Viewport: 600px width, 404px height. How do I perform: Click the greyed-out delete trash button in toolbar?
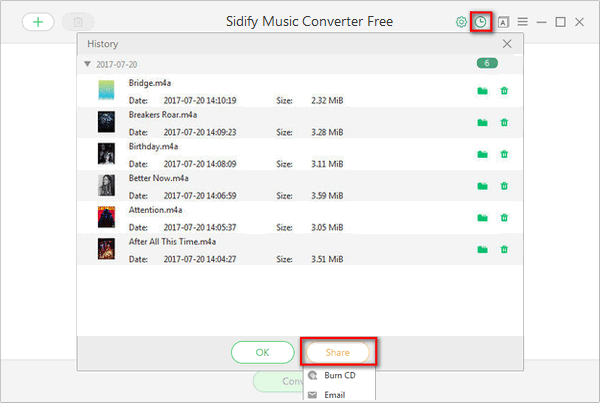coord(78,22)
